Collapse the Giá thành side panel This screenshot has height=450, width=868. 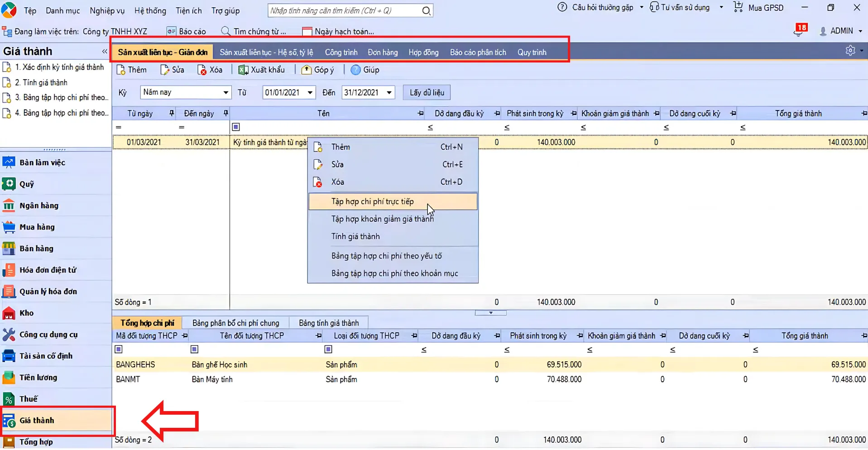[x=105, y=51]
